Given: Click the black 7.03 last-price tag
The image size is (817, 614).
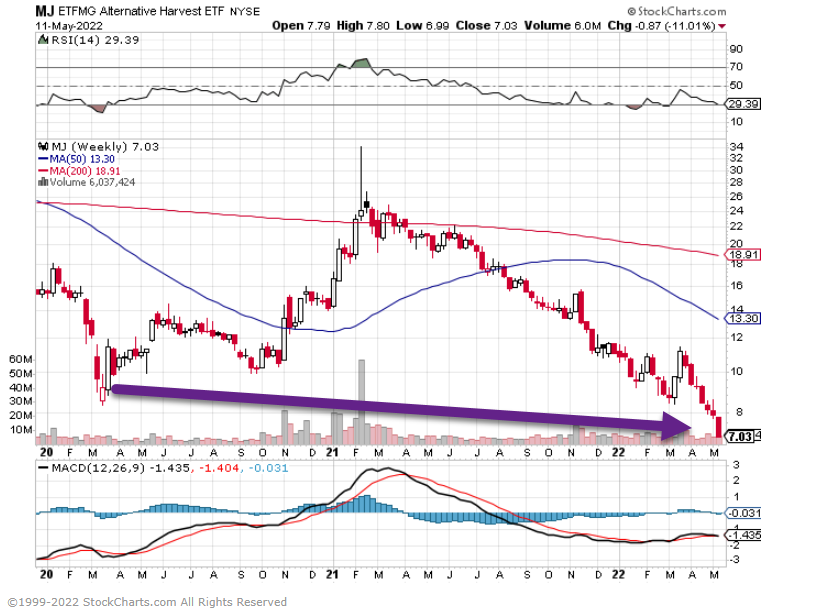Looking at the screenshot, I should pos(741,436).
